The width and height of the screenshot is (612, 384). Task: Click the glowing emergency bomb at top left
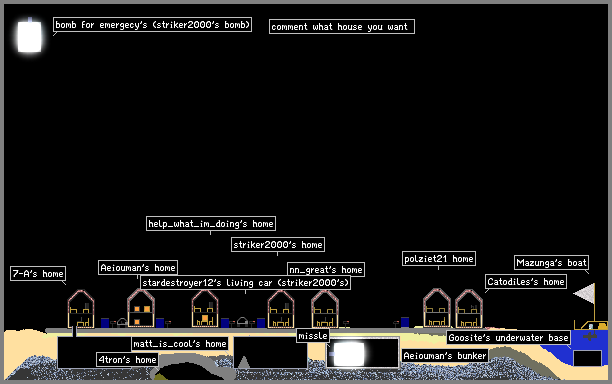[x=29, y=36]
